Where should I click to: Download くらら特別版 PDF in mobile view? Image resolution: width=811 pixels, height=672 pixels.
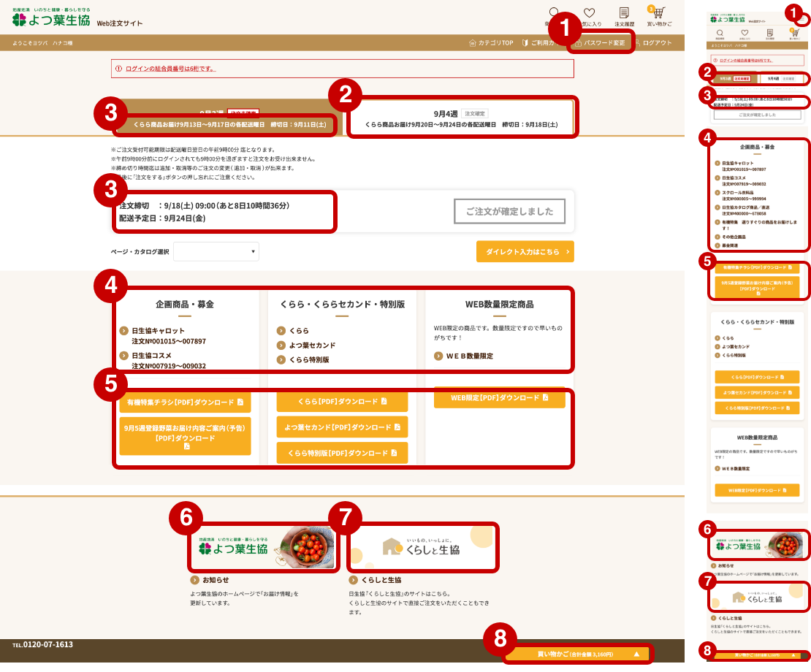(757, 408)
